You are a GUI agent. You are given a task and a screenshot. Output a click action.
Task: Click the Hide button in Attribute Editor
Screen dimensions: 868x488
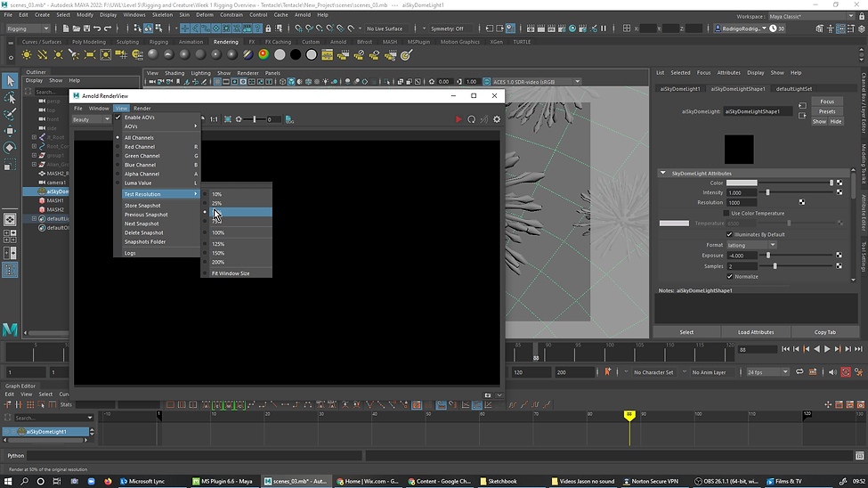[x=835, y=121]
